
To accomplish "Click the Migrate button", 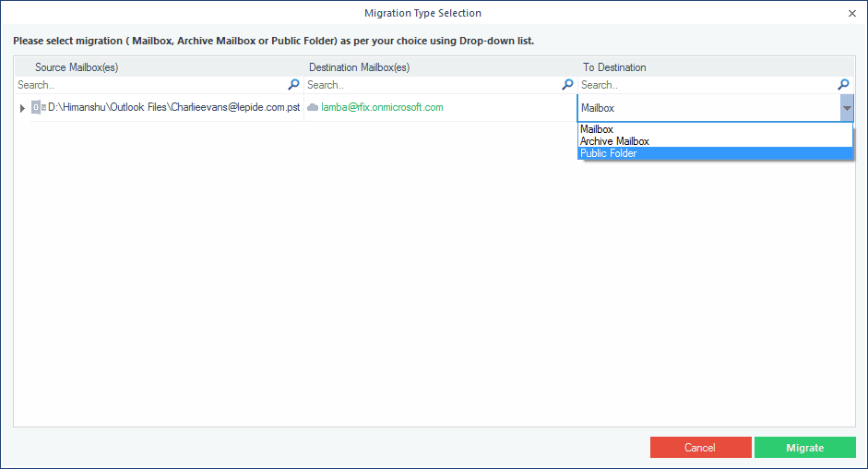I will click(805, 448).
